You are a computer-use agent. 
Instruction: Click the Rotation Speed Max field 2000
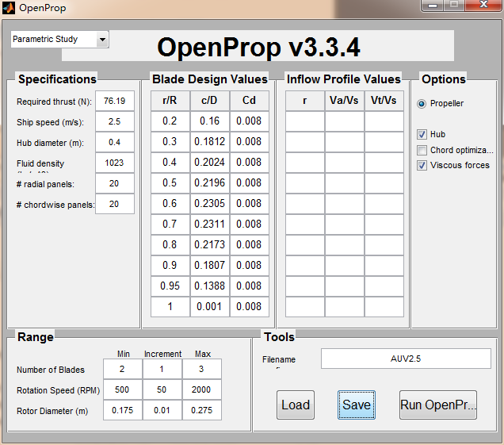point(202,389)
